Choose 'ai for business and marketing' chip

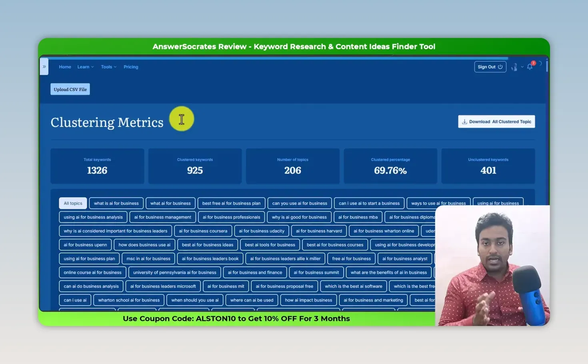click(x=373, y=300)
